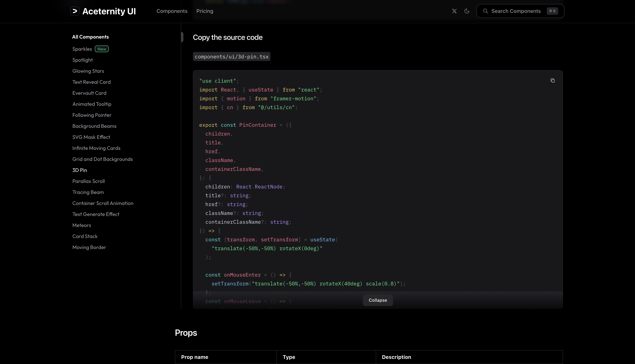The width and height of the screenshot is (635, 364).
Task: Open the Text Reveal Card component
Action: click(92, 82)
